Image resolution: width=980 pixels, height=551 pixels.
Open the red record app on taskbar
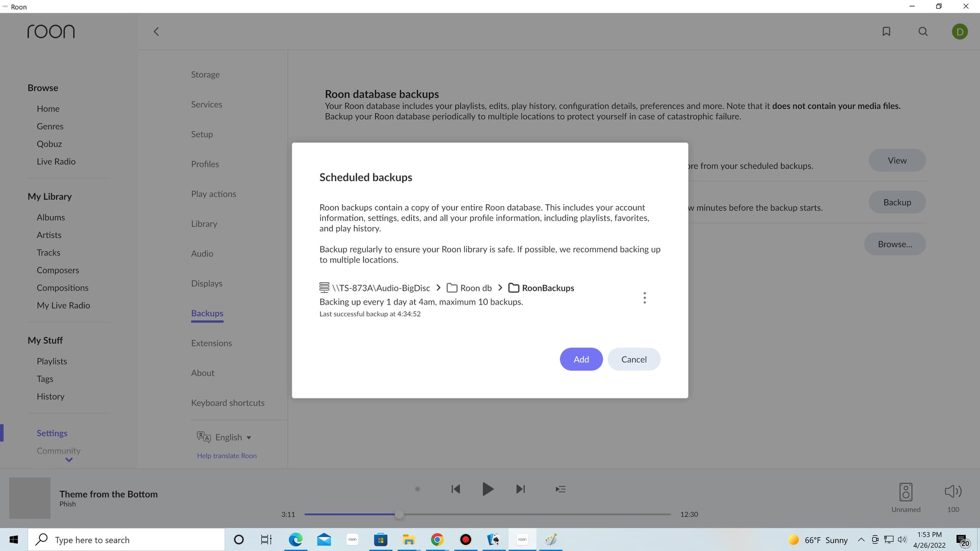click(x=465, y=540)
